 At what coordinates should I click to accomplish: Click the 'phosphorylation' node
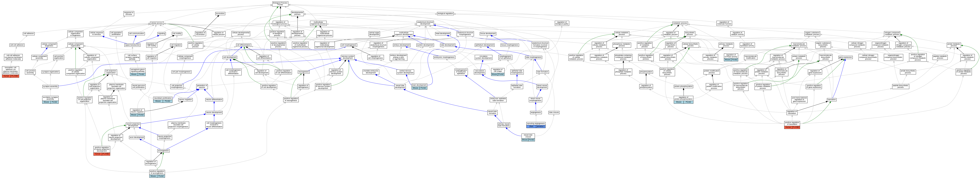646,72
